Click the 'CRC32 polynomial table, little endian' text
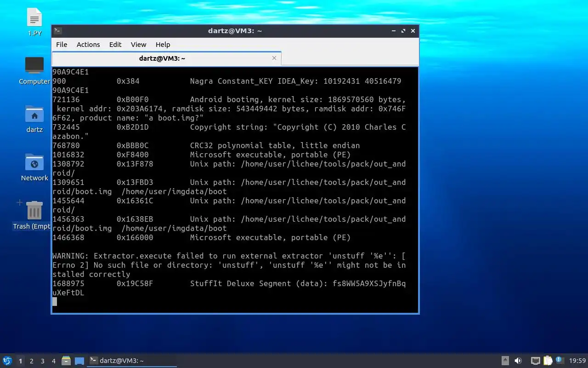This screenshot has height=368, width=588. tap(275, 145)
